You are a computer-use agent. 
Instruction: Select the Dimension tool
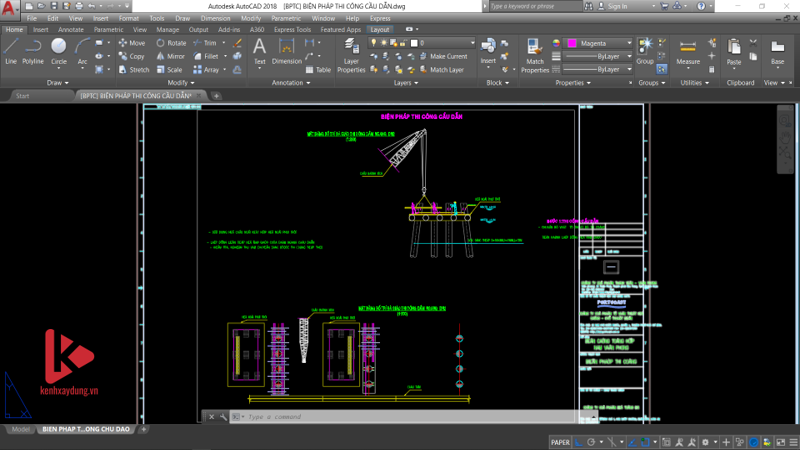(286, 50)
